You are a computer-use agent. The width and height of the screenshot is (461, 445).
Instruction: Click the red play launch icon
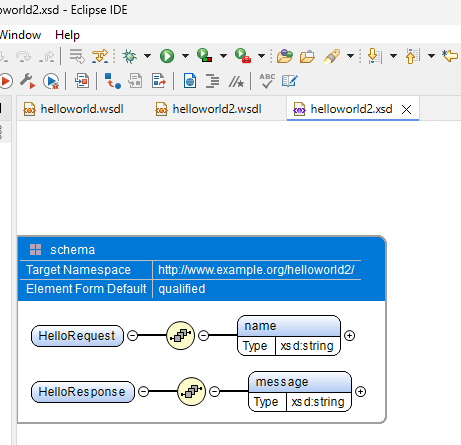click(6, 81)
